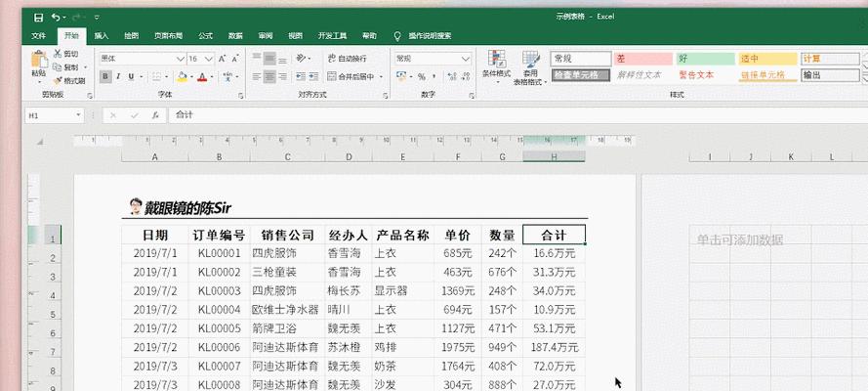Image resolution: width=868 pixels, height=391 pixels.
Task: Toggle Merge and Center (合并后居中)
Action: 351,76
